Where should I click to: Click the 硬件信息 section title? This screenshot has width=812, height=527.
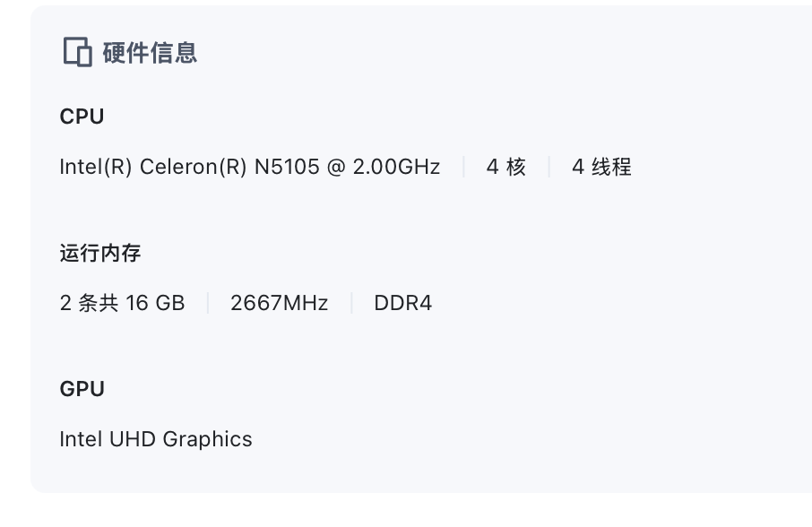pos(150,53)
